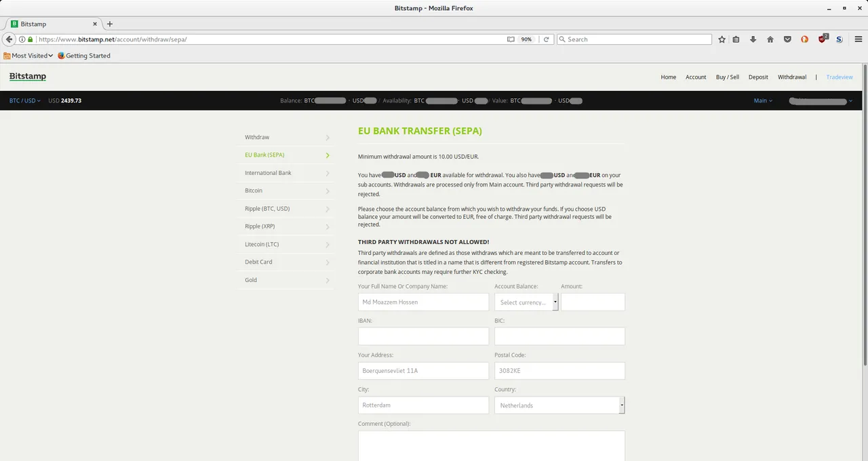Click chevron next to Debit Card item

pyautogui.click(x=328, y=262)
